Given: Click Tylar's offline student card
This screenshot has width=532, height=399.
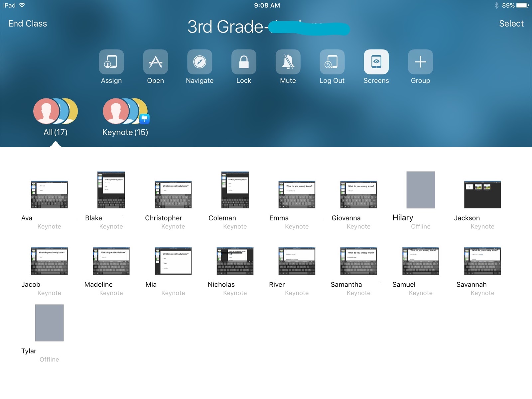Looking at the screenshot, I should tap(49, 323).
